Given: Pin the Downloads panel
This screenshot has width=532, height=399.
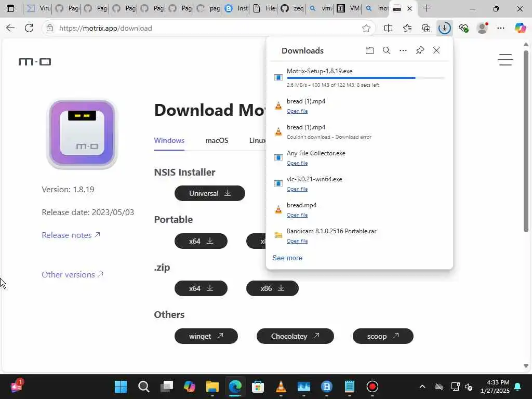Looking at the screenshot, I should (x=420, y=50).
